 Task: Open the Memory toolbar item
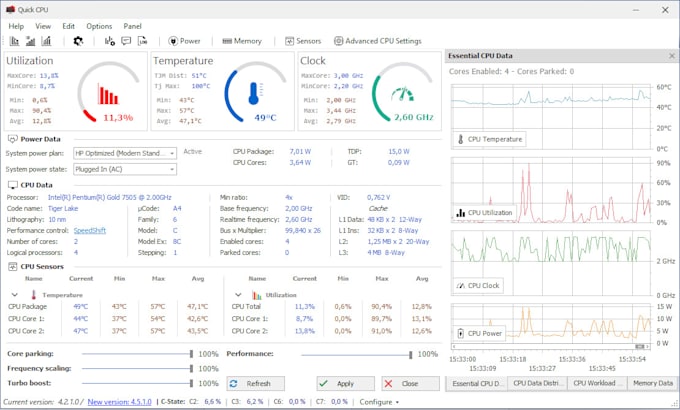pos(241,41)
